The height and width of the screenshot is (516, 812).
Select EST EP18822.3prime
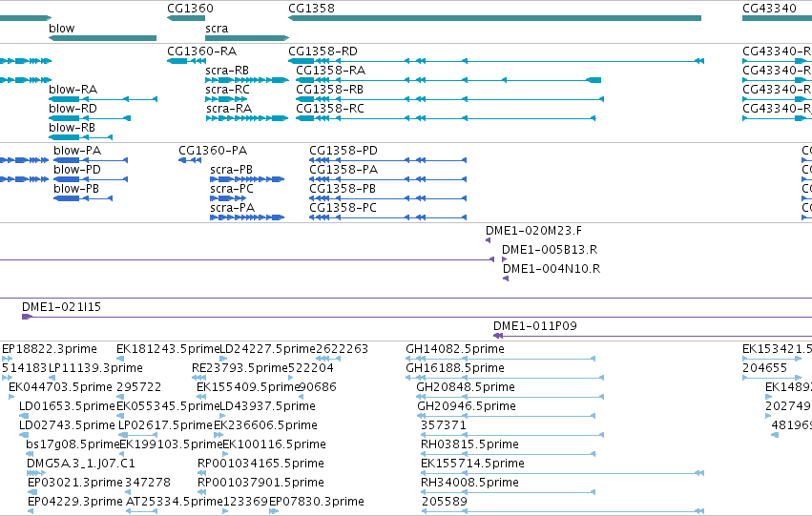pyautogui.click(x=8, y=359)
